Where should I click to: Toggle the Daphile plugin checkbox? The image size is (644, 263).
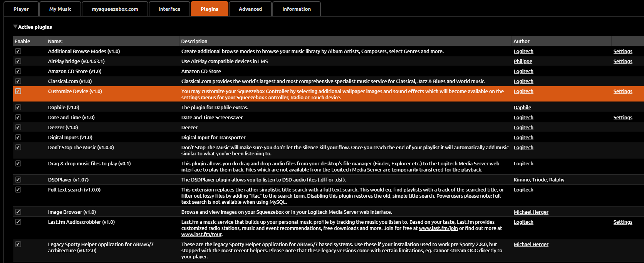pyautogui.click(x=18, y=107)
